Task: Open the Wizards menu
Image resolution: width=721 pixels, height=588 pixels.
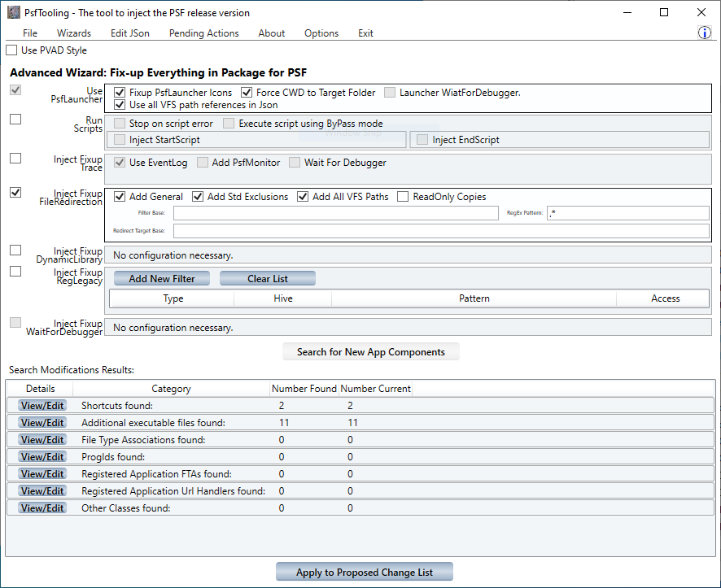Action: [74, 33]
